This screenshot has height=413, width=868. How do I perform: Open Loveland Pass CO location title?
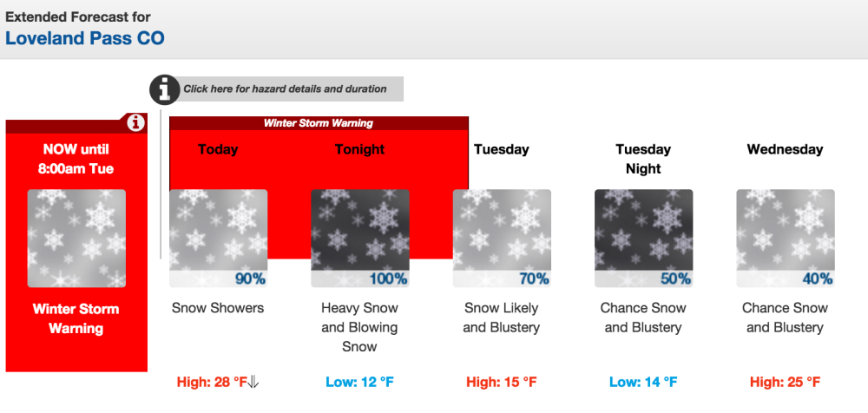(x=85, y=38)
